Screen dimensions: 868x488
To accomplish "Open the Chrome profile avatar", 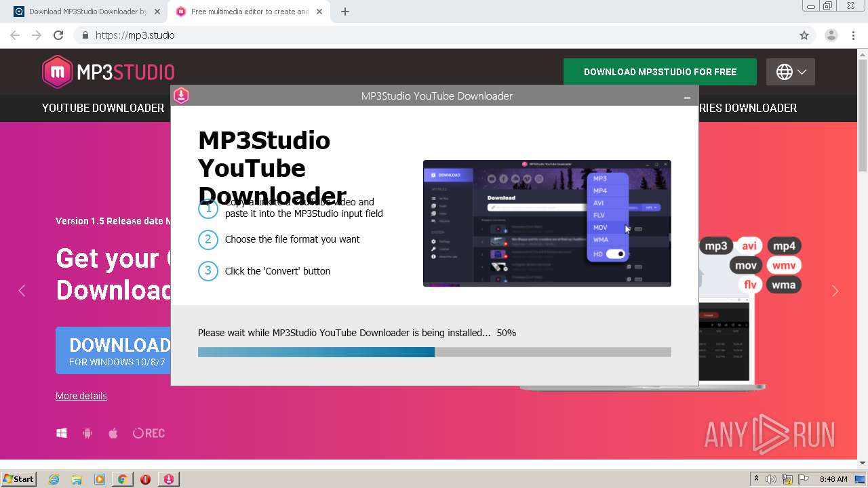I will (831, 35).
